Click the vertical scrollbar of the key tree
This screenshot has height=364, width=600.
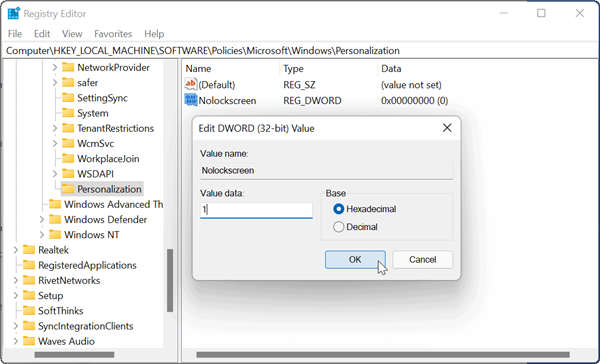point(170,280)
